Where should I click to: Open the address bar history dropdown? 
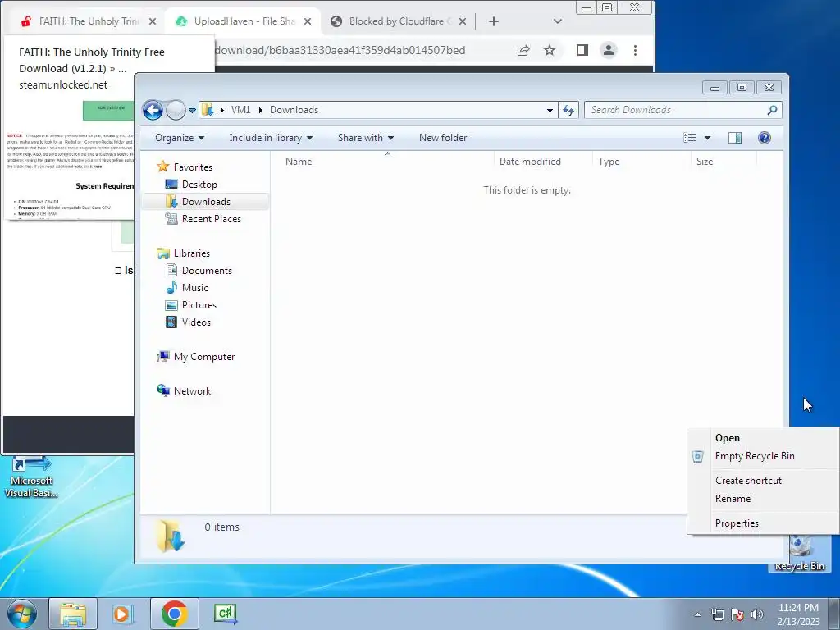coord(550,110)
